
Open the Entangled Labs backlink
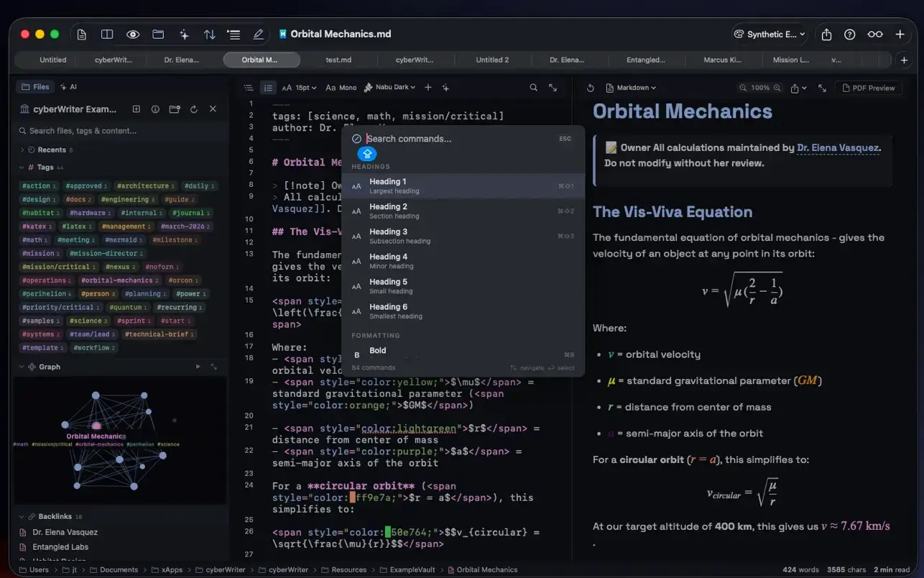click(60, 547)
